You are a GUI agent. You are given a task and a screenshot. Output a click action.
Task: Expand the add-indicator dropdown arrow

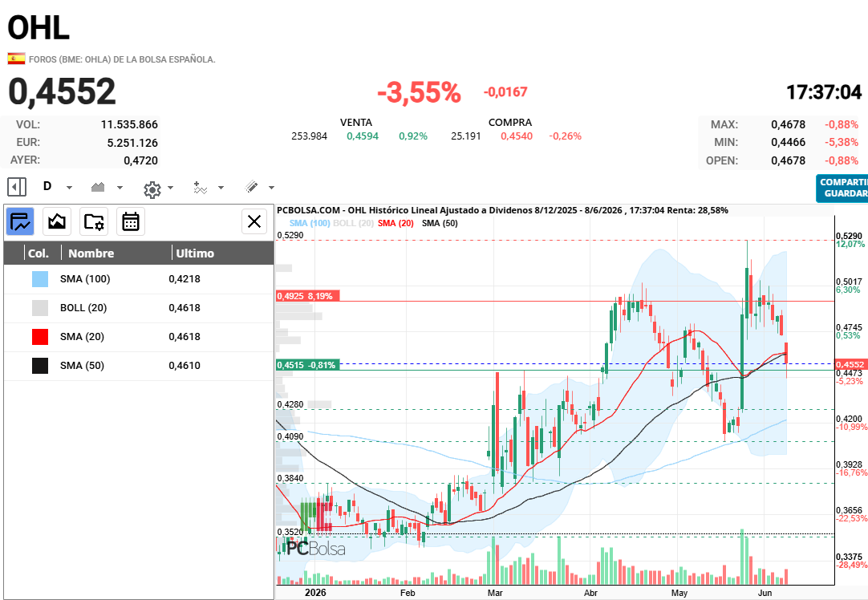[x=221, y=188]
